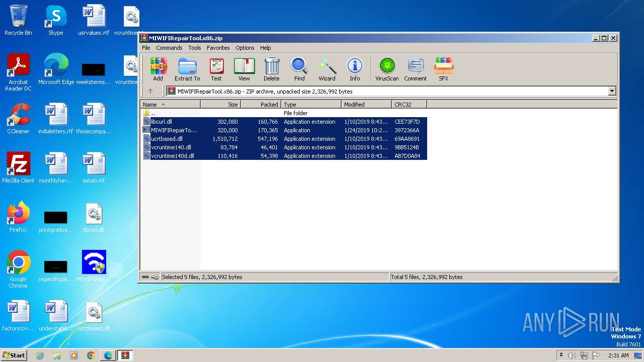
Task: Open the Find magnifier tool
Action: tap(299, 69)
